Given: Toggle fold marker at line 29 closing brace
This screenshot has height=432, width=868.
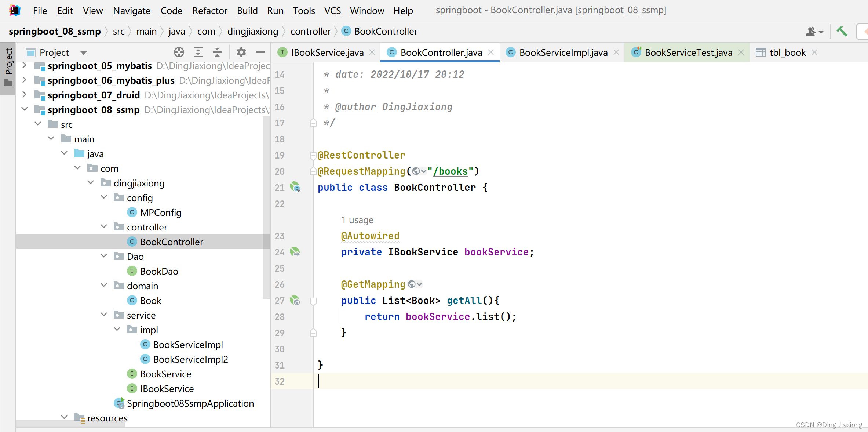Looking at the screenshot, I should 313,333.
